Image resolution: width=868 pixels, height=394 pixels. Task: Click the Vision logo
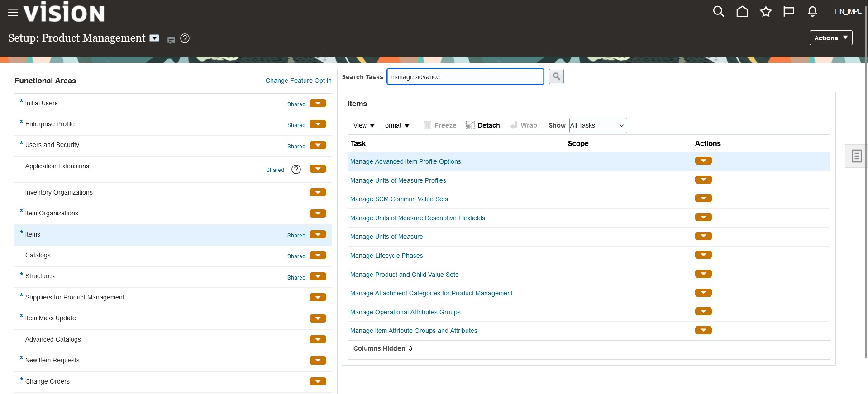(64, 12)
